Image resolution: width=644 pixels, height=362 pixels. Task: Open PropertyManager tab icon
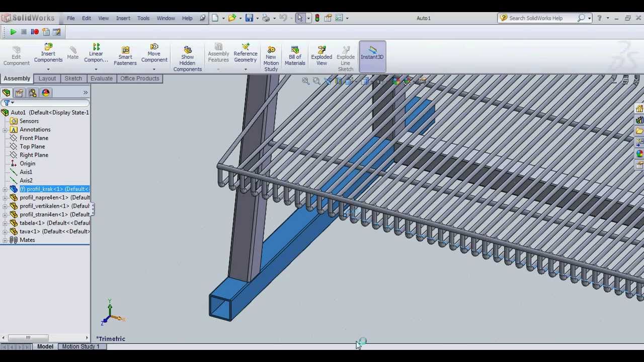pyautogui.click(x=19, y=93)
